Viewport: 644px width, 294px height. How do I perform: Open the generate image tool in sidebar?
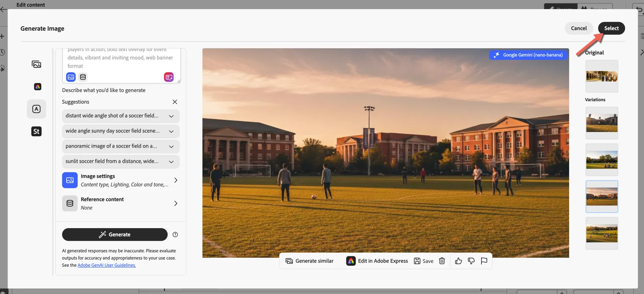(36, 64)
